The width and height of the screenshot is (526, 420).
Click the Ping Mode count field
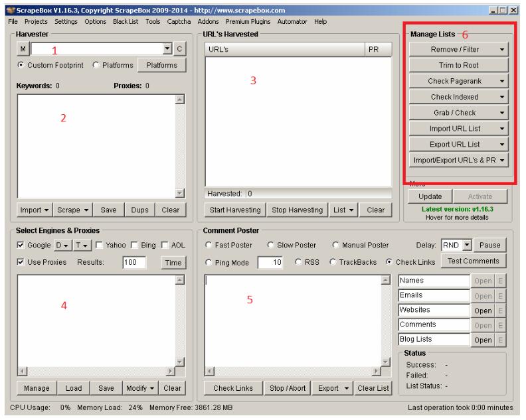(270, 262)
